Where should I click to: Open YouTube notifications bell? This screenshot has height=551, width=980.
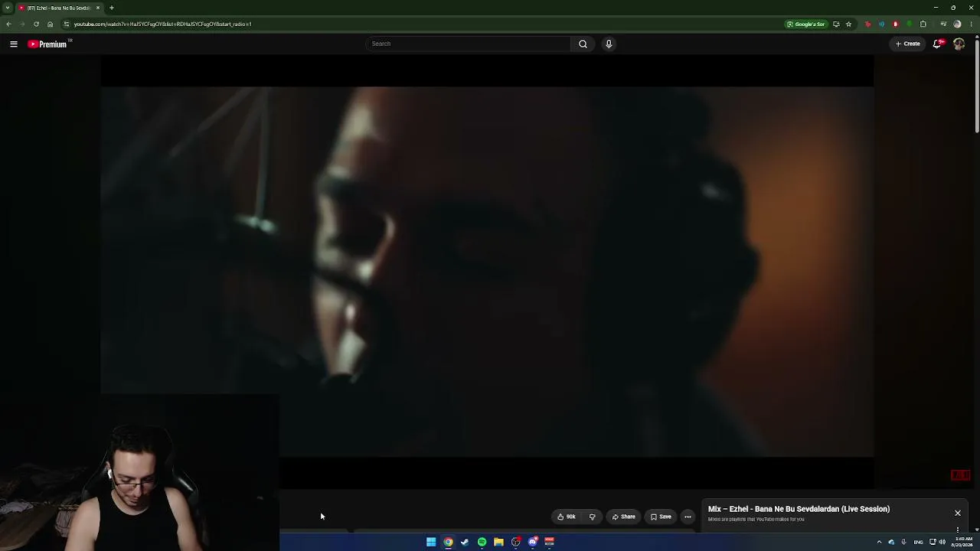(937, 44)
